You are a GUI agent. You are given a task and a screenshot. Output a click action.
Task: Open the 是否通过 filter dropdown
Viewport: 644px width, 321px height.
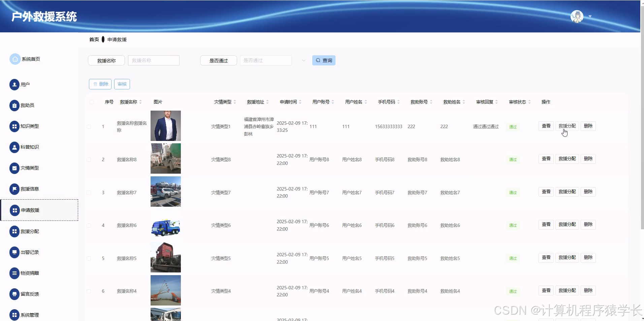coord(273,60)
